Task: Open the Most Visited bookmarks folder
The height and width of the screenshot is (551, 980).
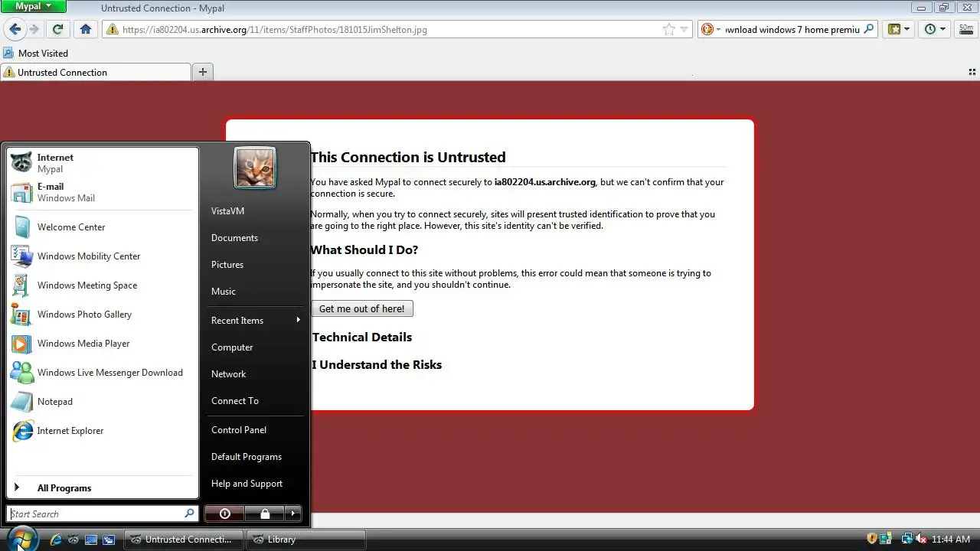Action: click(x=36, y=53)
